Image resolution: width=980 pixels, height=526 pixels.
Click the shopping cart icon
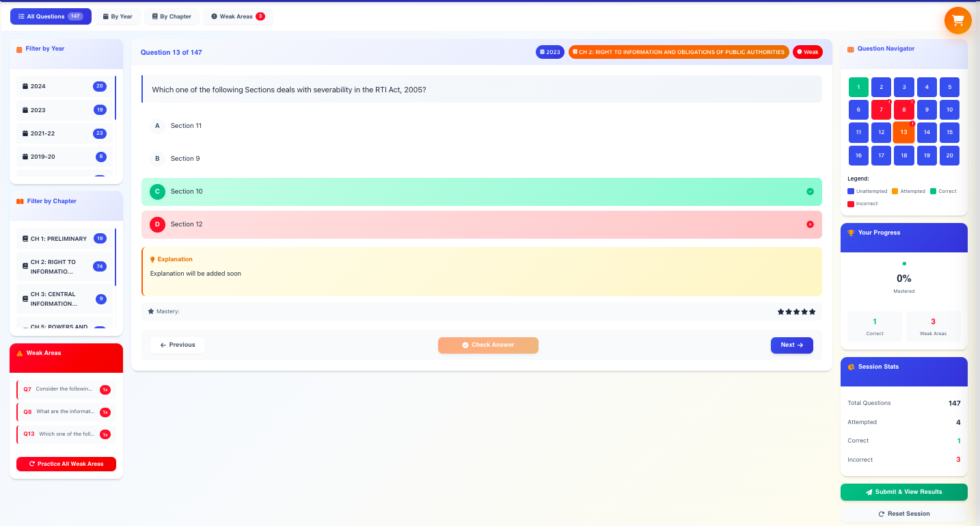click(957, 21)
